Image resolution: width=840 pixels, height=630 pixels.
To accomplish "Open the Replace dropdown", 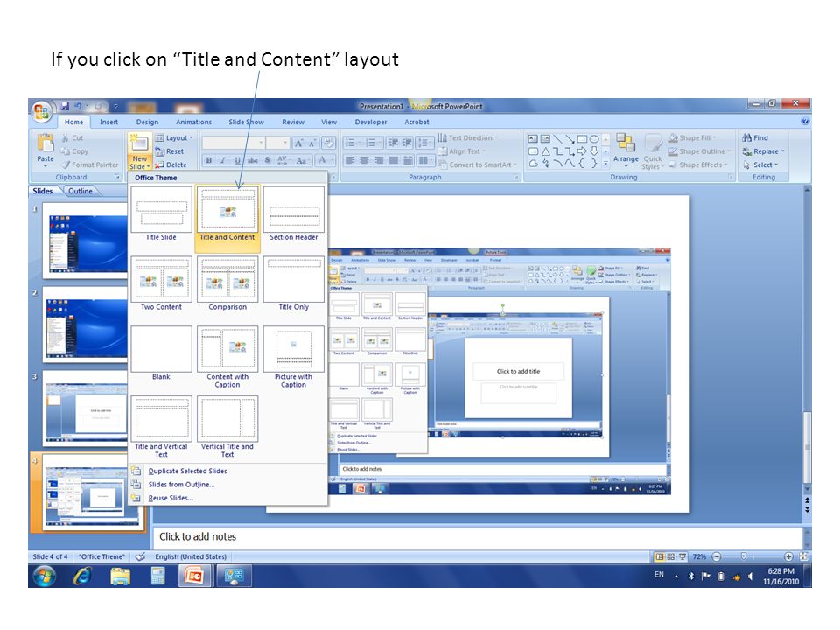I will pyautogui.click(x=763, y=151).
